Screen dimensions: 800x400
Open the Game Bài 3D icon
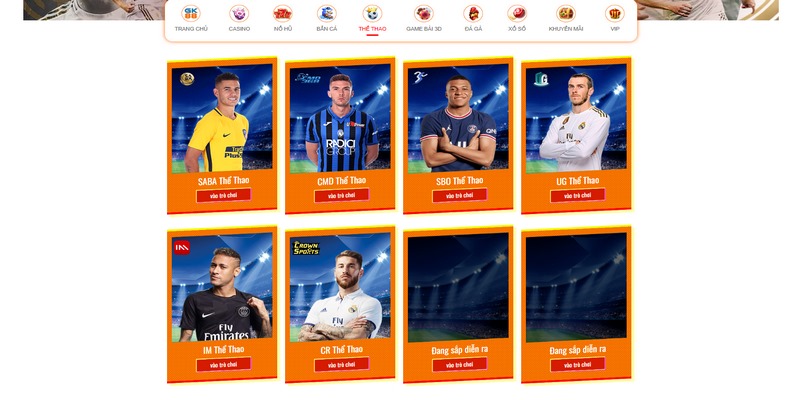click(x=423, y=13)
